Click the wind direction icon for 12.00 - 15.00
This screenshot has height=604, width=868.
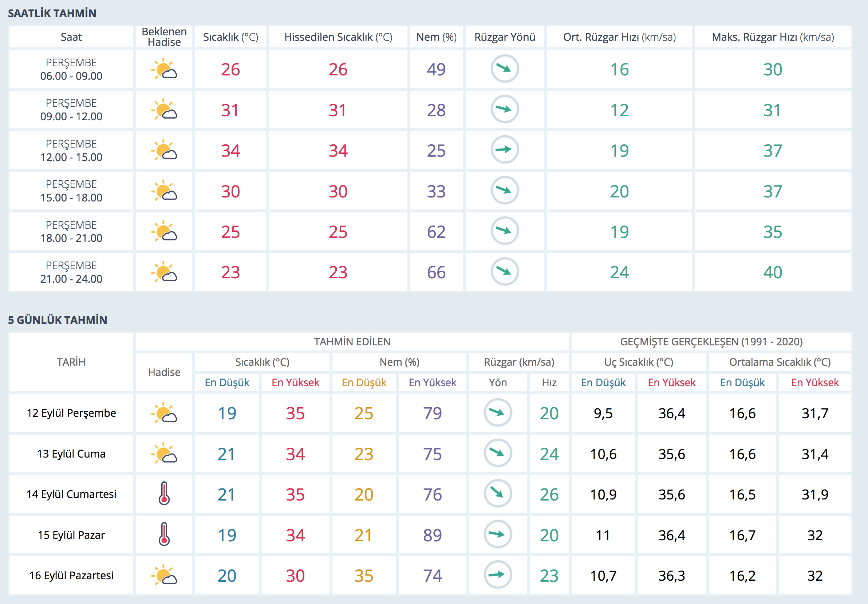coord(504,150)
